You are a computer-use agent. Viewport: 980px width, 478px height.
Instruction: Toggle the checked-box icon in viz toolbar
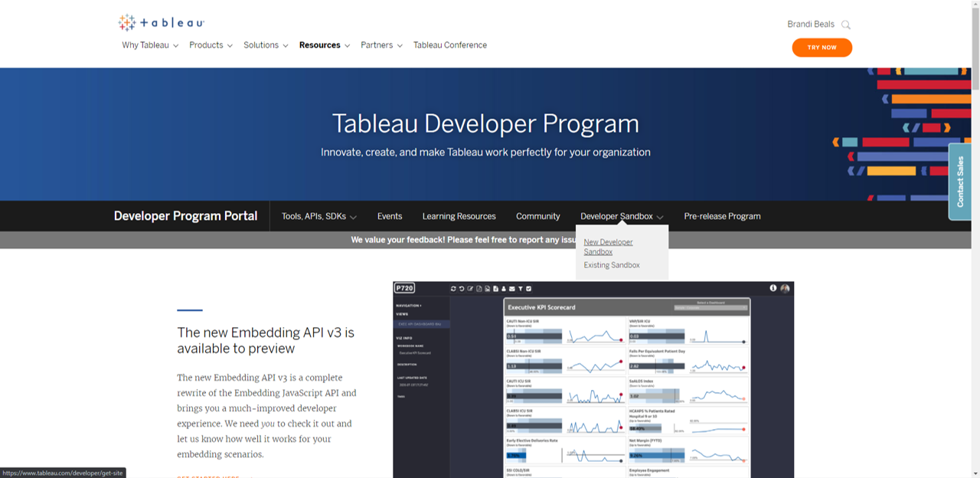coord(528,288)
